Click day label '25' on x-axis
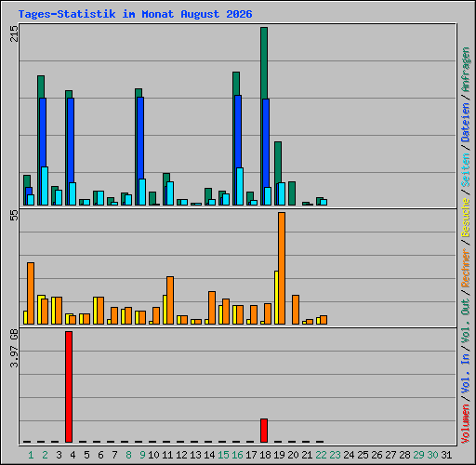The image size is (476, 465). 363,455
